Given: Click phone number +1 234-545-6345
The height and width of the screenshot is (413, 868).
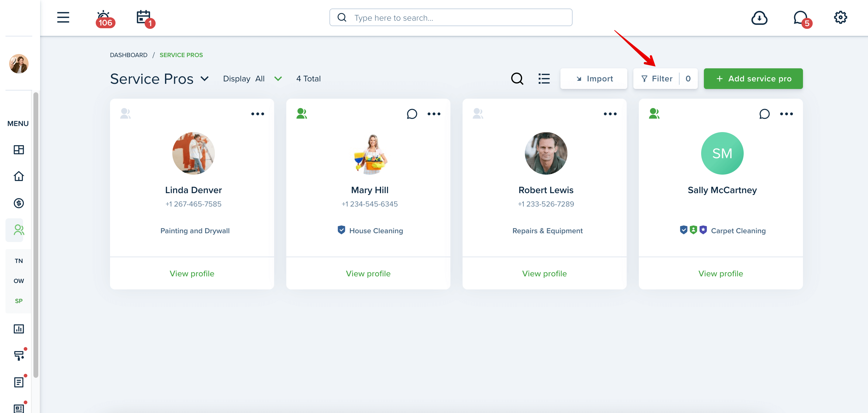Looking at the screenshot, I should 370,204.
